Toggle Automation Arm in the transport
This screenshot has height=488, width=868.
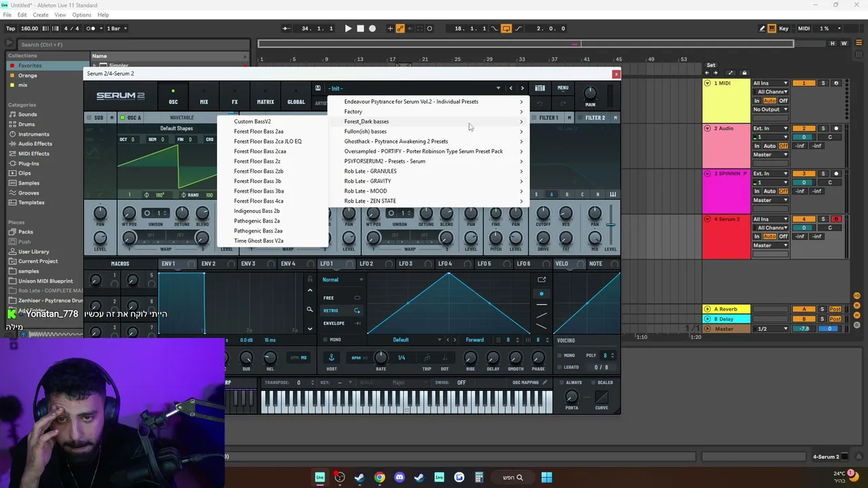(400, 28)
